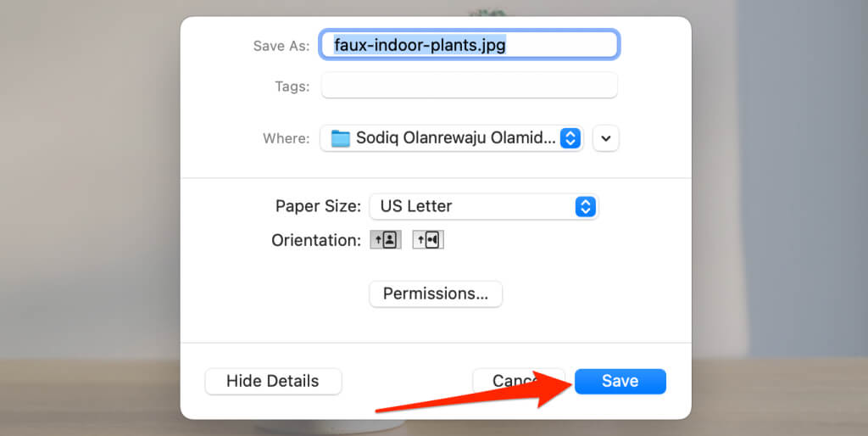868x436 pixels.
Task: Click the blue Save button
Action: (620, 382)
